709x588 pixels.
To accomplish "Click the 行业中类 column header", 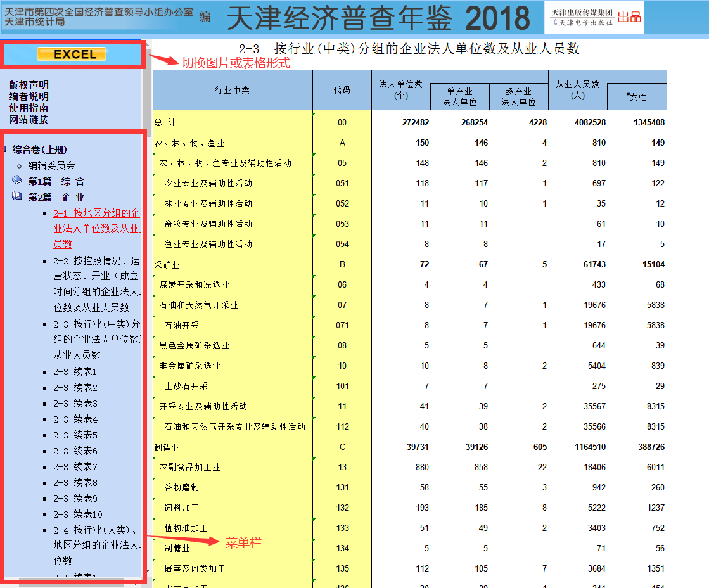I will point(233,90).
